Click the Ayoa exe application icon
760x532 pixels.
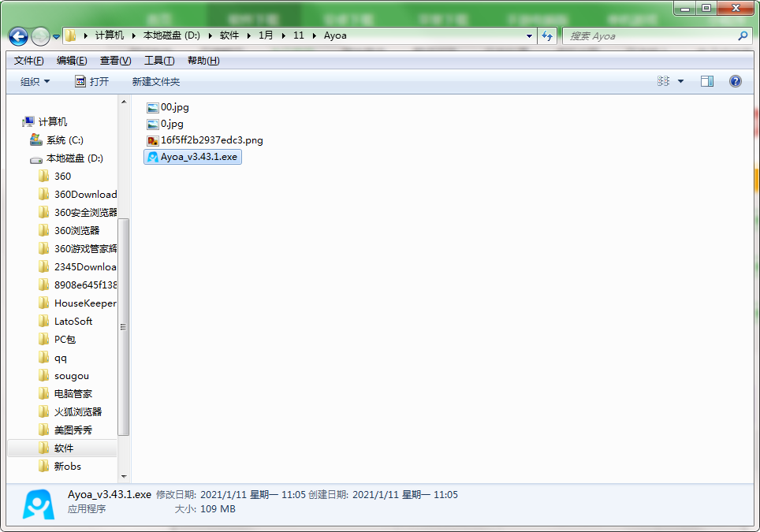pyautogui.click(x=153, y=157)
